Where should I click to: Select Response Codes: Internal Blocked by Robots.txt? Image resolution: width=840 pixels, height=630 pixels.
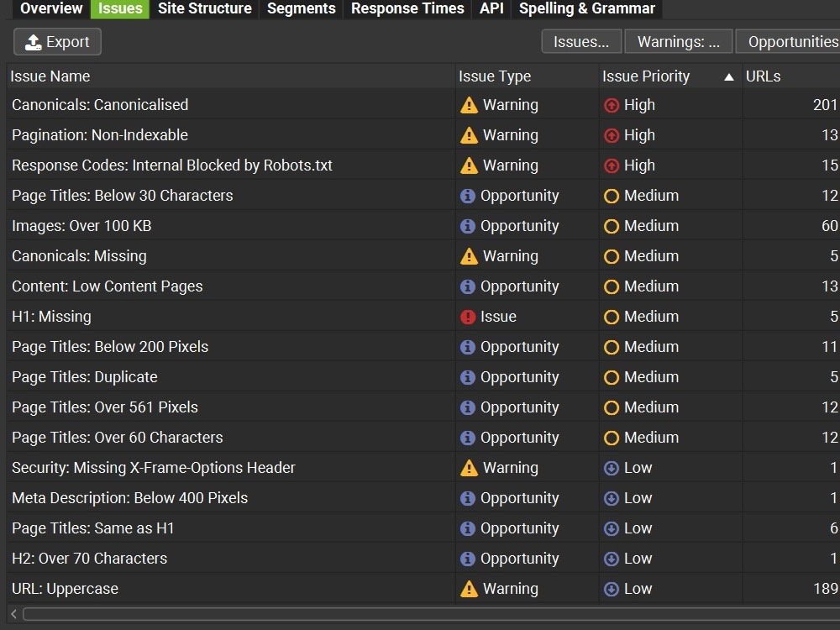(x=172, y=165)
